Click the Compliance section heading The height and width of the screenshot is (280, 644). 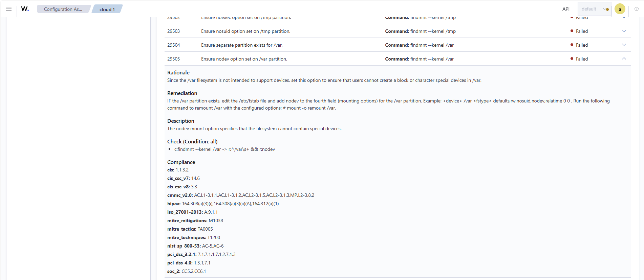[x=181, y=162]
